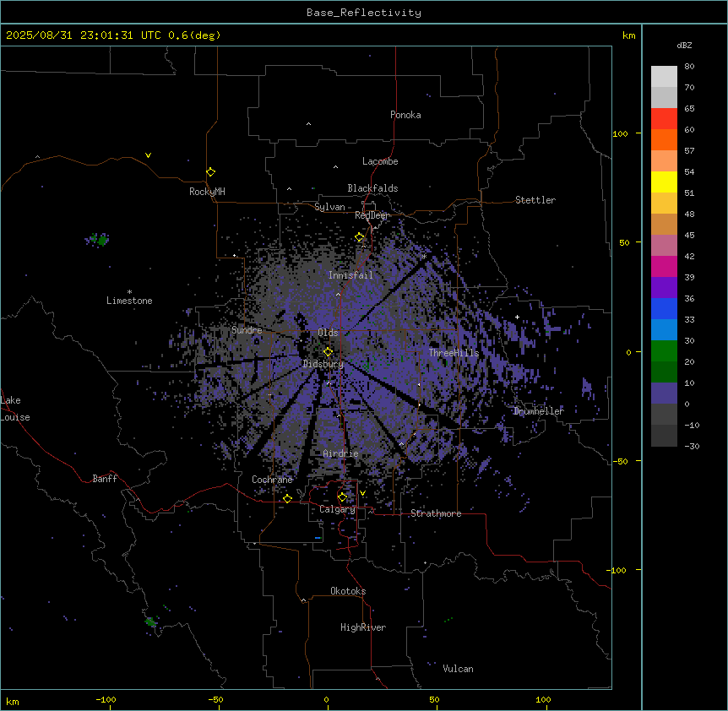This screenshot has width=728, height=711.
Task: Click the Stettler city label
Action: point(535,200)
